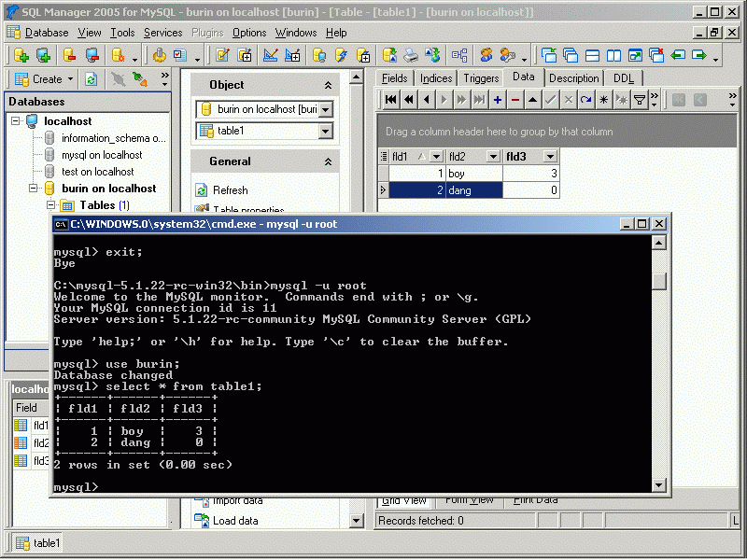Open the table1 object combo box
The height and width of the screenshot is (560, 747).
click(325, 131)
